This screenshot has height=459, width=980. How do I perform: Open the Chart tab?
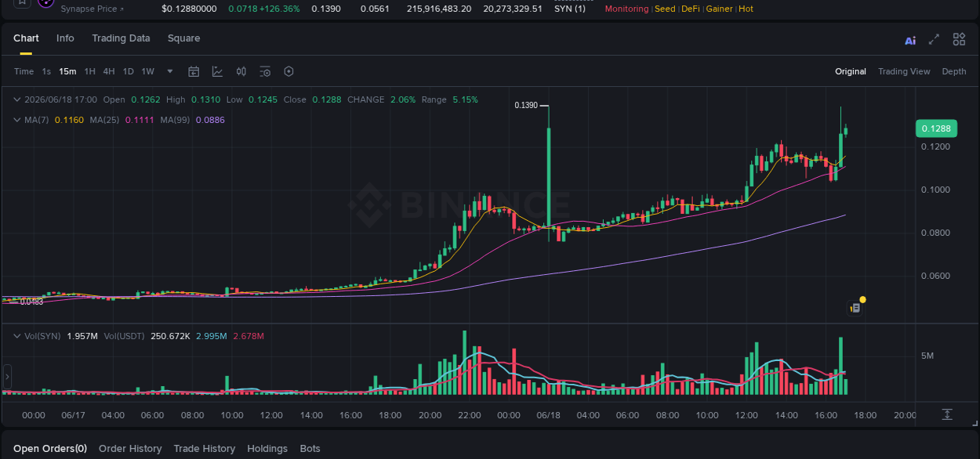[26, 38]
